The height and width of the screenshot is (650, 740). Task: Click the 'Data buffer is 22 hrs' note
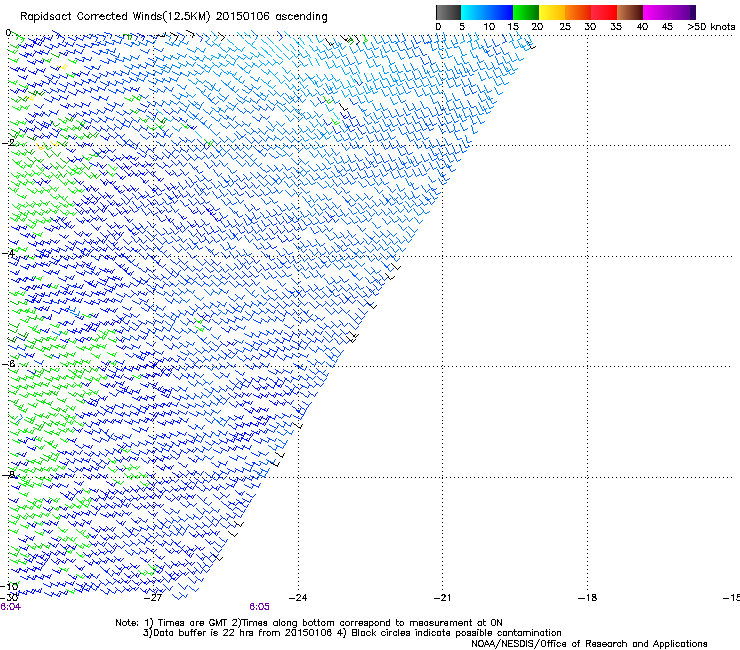click(x=238, y=633)
